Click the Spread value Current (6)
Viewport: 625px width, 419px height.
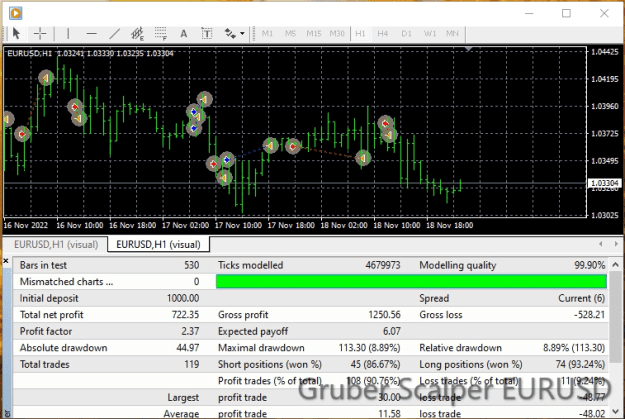click(582, 298)
